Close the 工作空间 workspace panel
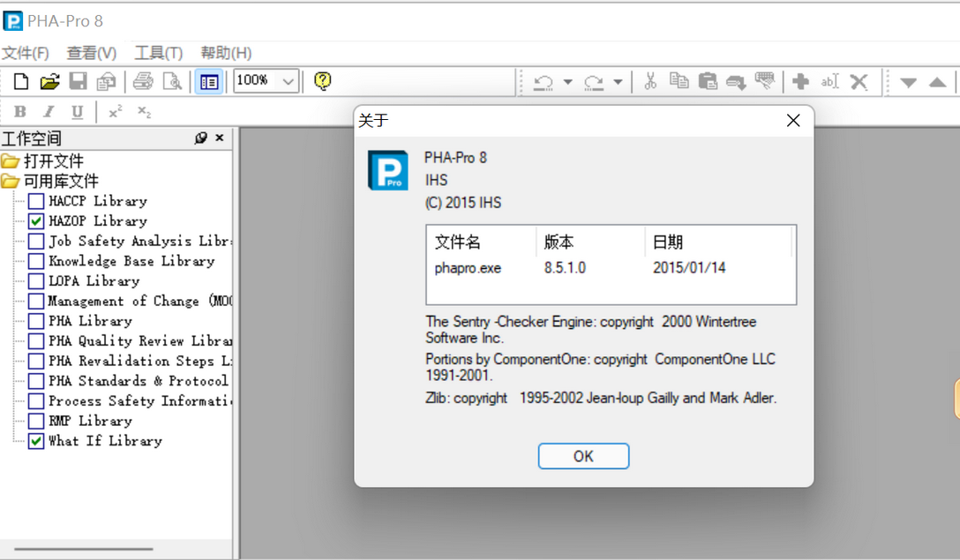This screenshot has height=560, width=960. [x=220, y=138]
